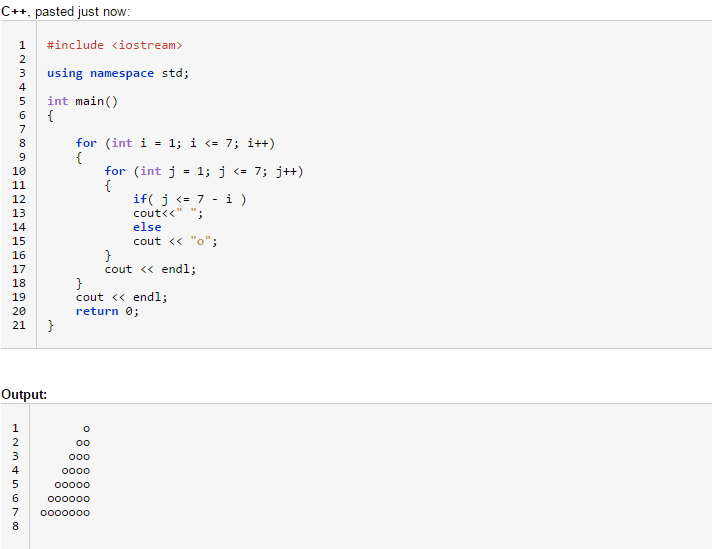712x549 pixels.
Task: Click line number 8 in the output gutter
Action: (15, 526)
